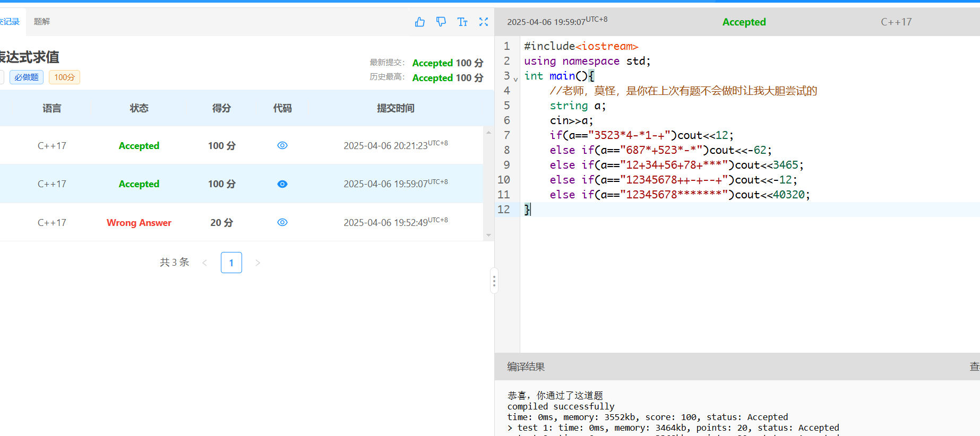Screen dimensions: 980x436
Task: Click the panel splitter handle dots
Action: pos(494,281)
